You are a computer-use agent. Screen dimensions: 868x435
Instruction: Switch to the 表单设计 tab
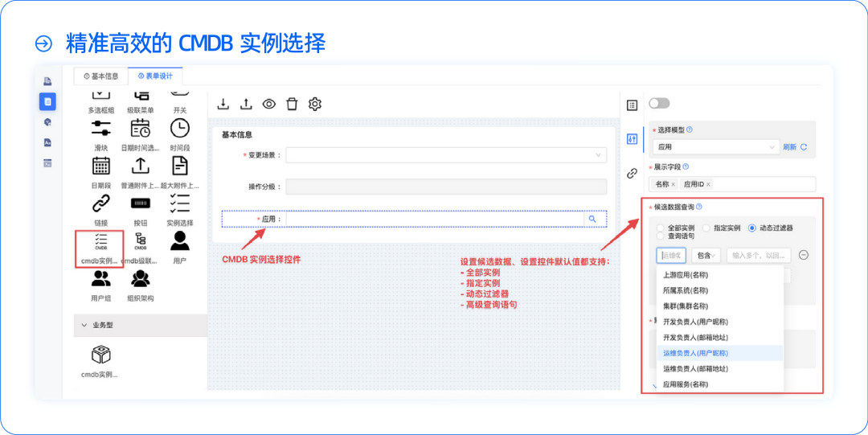(x=155, y=76)
